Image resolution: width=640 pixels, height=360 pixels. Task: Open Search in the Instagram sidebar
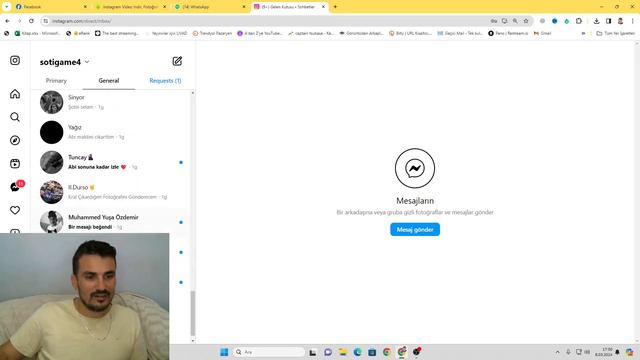click(x=15, y=117)
